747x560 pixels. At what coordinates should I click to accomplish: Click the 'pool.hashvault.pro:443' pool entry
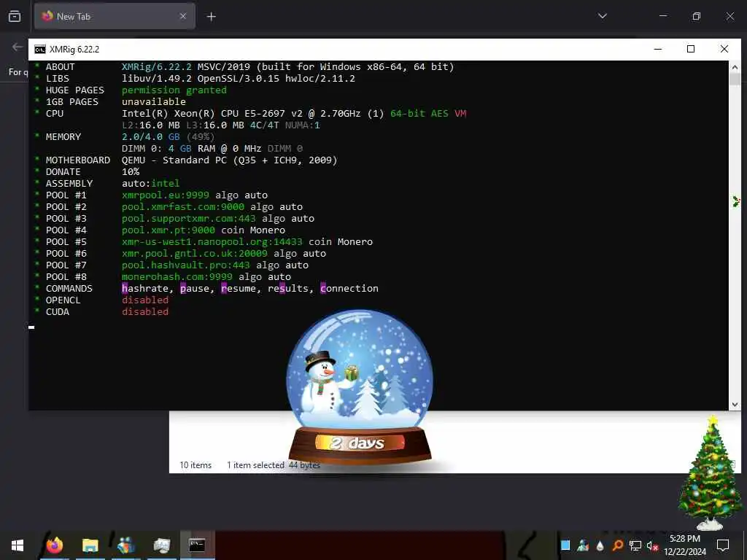186,265
